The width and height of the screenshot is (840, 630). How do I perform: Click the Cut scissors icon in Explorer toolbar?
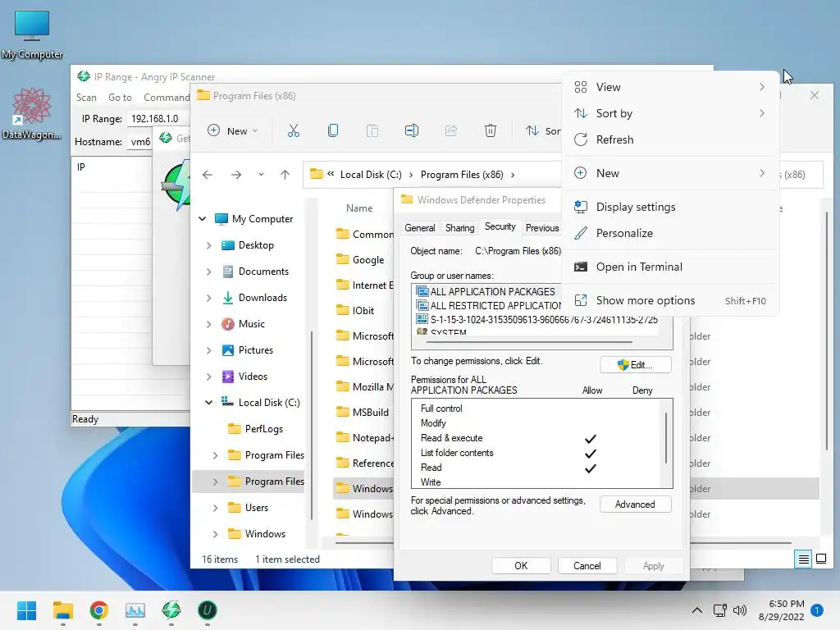pos(294,130)
